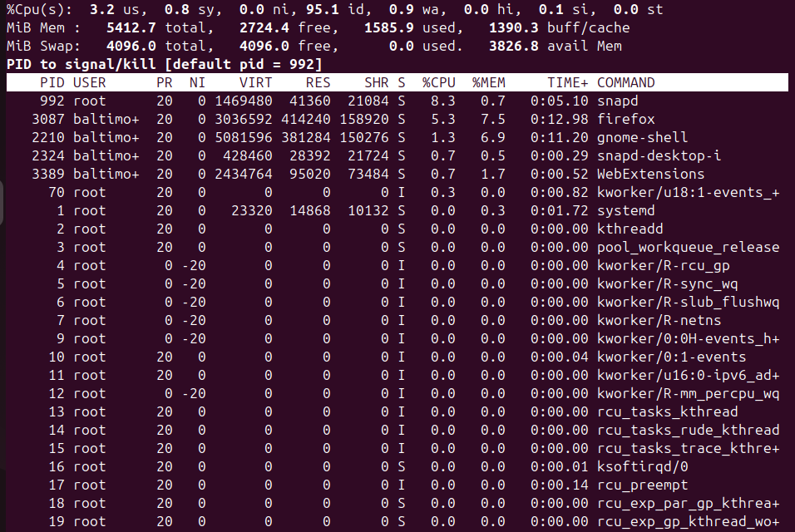The height and width of the screenshot is (532, 795).
Task: Click the pool_workqueue_release command entry
Action: click(688, 247)
